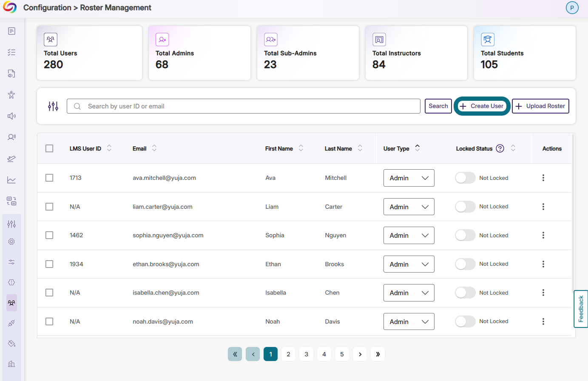588x381 pixels.
Task: Open User Type dropdown for Liam Carter
Action: [x=409, y=207]
